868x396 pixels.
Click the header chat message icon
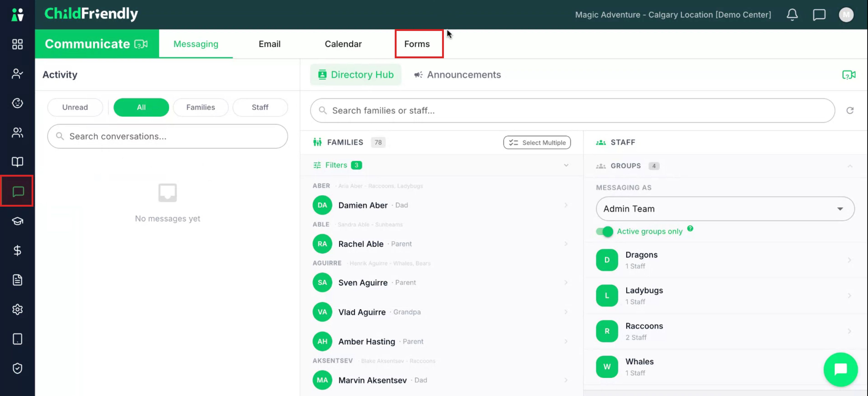[819, 15]
